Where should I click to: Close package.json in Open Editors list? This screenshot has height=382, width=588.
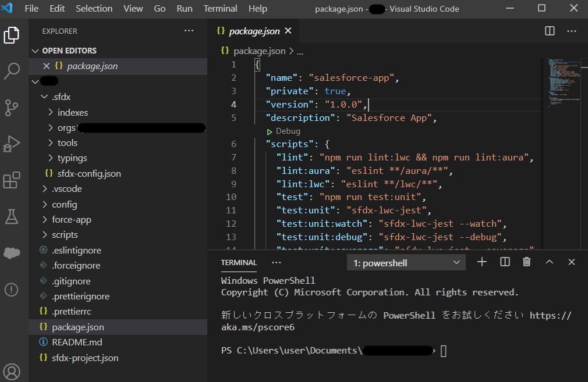(47, 66)
